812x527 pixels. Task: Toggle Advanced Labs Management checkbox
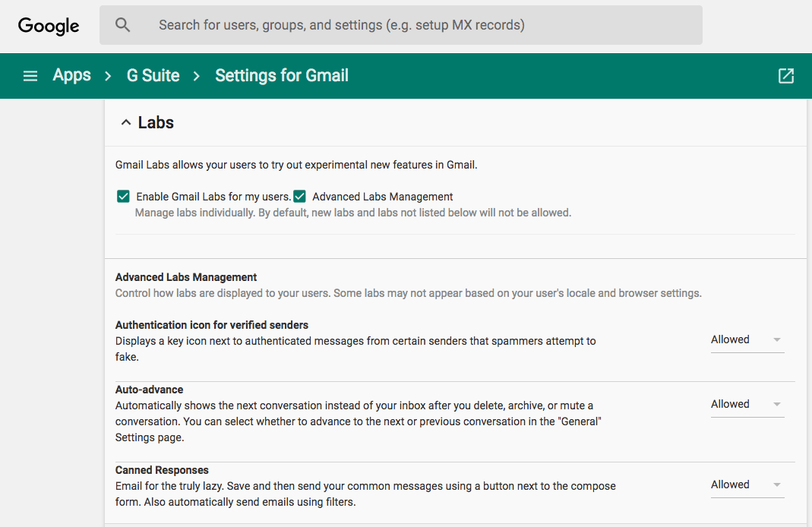coord(299,196)
